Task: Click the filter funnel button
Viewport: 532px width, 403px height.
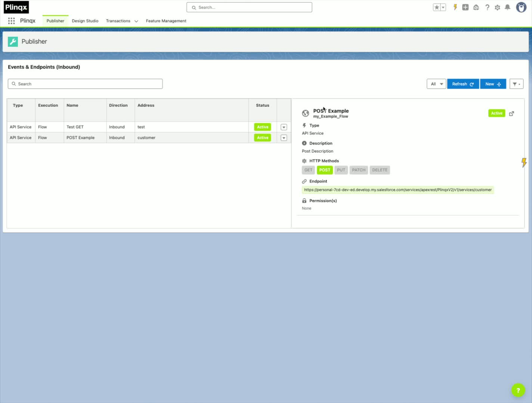Action: 516,84
